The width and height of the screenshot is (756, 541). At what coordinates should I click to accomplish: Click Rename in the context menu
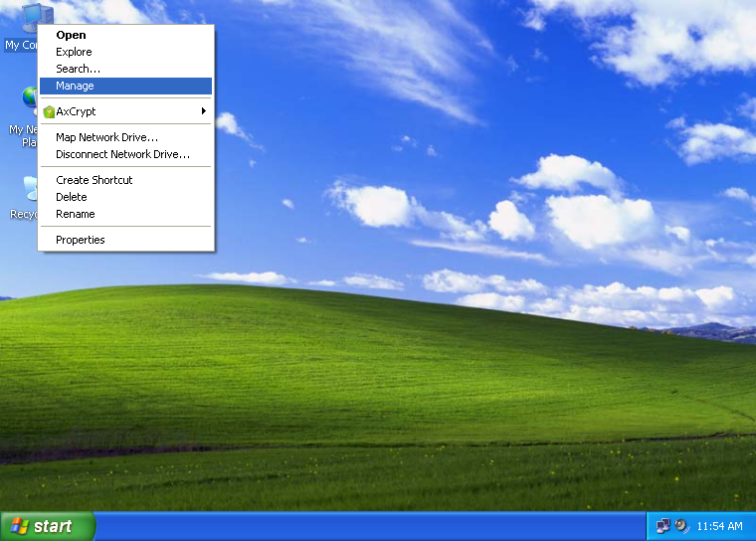pyautogui.click(x=76, y=214)
